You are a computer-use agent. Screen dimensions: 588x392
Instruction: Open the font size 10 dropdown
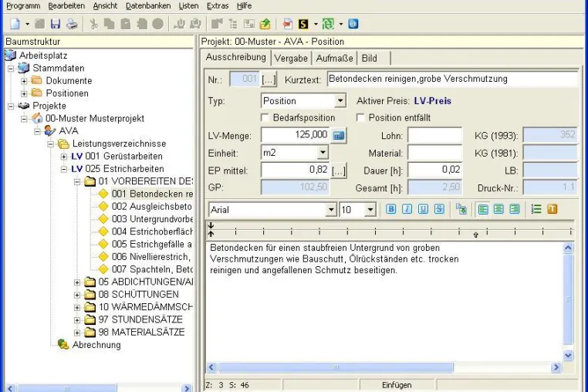[370, 210]
